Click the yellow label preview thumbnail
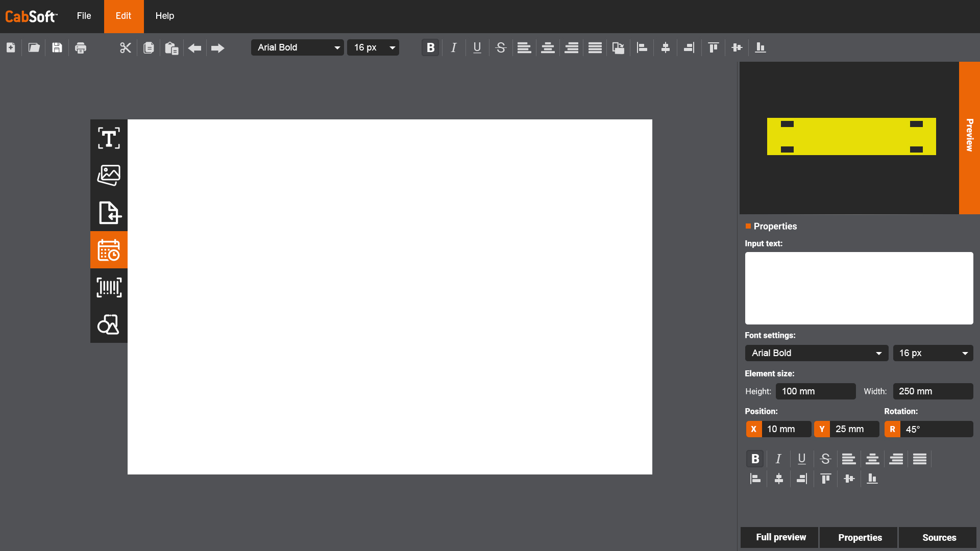 click(x=851, y=136)
